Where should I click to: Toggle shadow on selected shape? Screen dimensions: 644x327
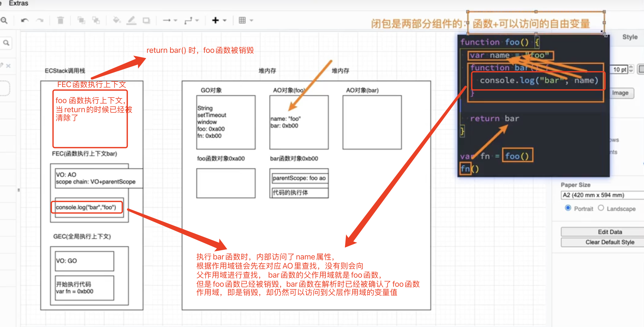146,20
